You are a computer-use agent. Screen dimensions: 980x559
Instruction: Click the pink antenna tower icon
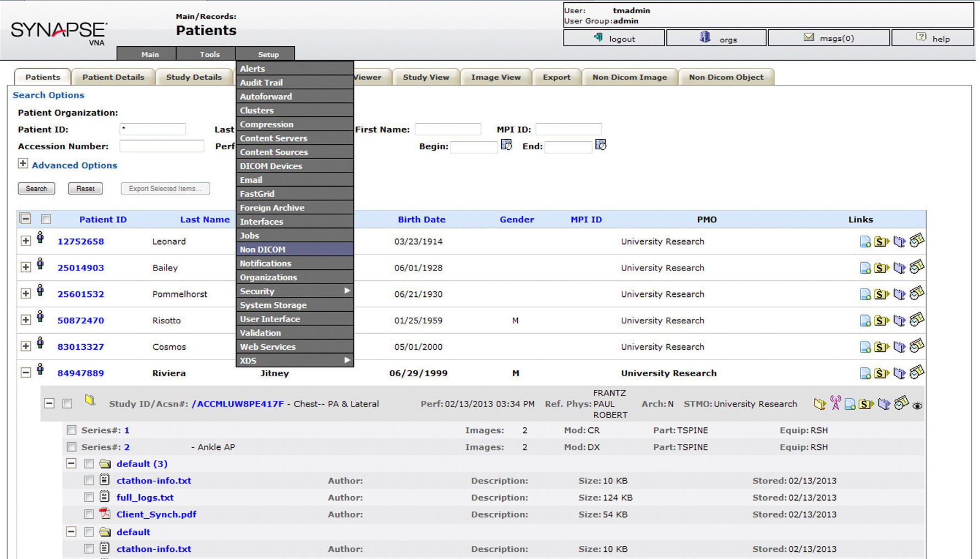pos(835,404)
